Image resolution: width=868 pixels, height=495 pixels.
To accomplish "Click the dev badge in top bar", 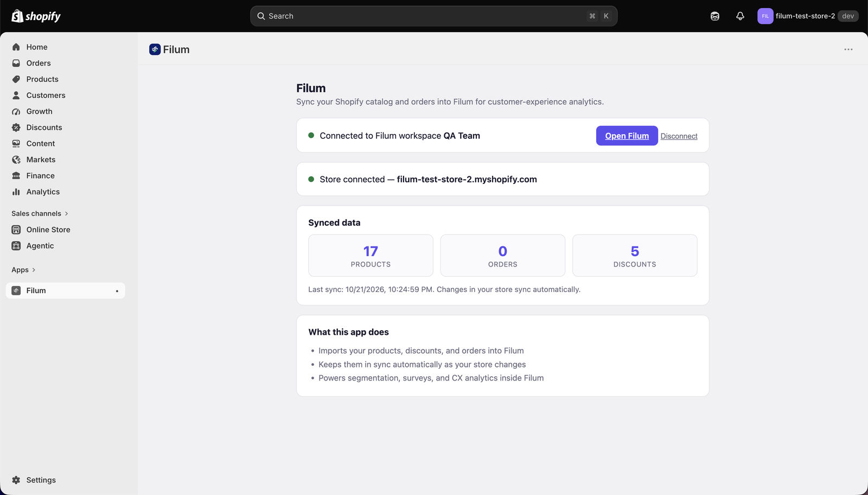I will (848, 16).
